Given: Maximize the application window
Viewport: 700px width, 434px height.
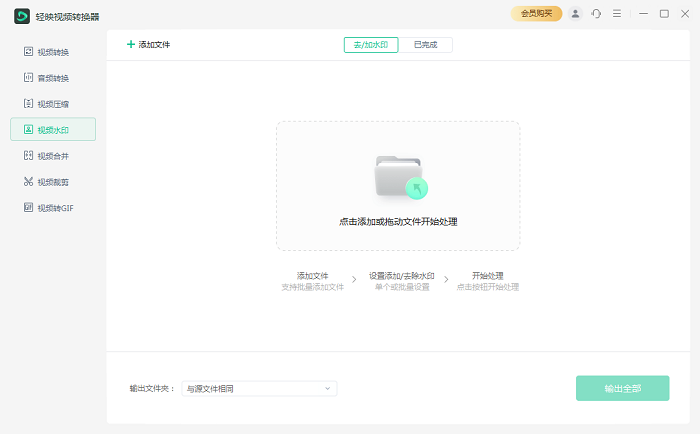Looking at the screenshot, I should coord(664,14).
